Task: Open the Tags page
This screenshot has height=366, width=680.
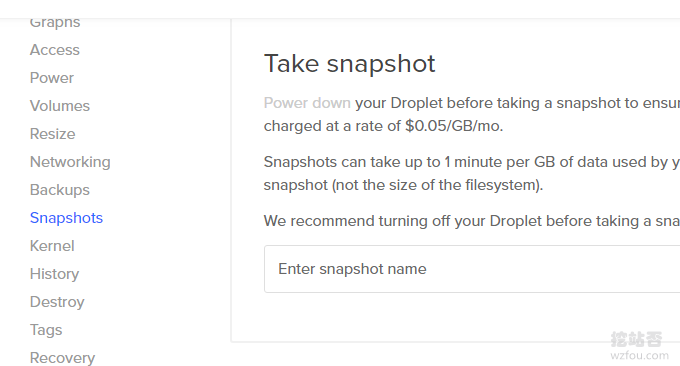Action: (x=46, y=330)
